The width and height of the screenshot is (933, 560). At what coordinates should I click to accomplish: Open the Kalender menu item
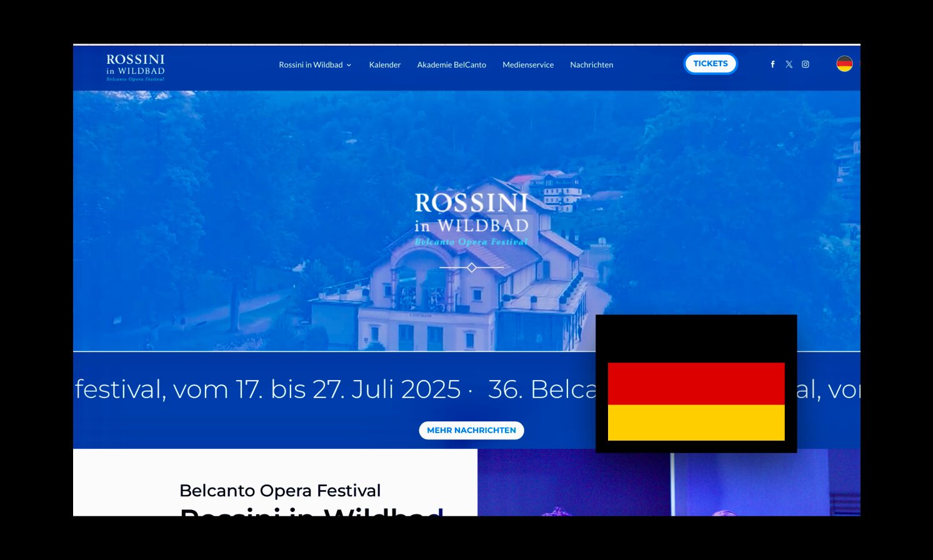tap(385, 65)
